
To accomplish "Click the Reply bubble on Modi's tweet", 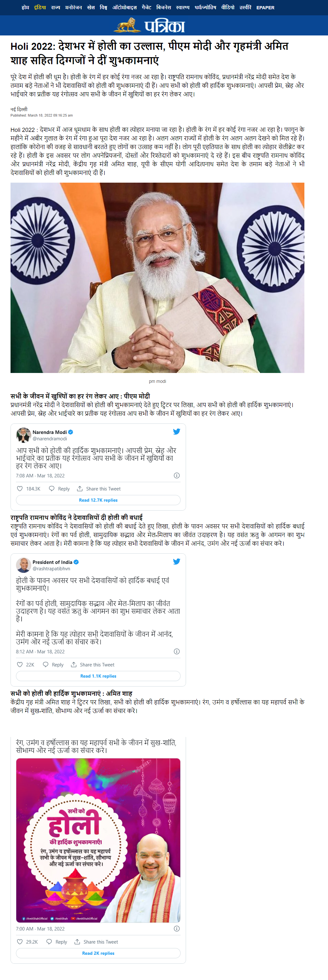I will click(52, 489).
